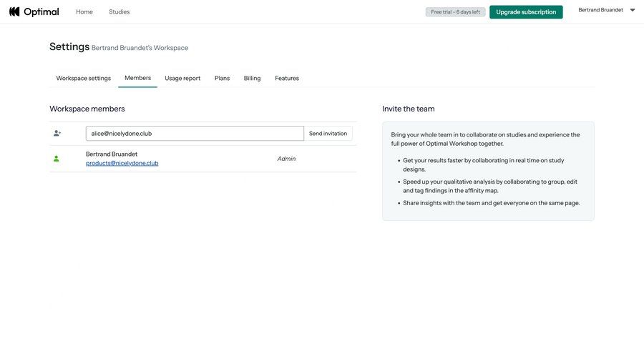Click the green admin user icon
The height and width of the screenshot is (346, 644).
57,159
